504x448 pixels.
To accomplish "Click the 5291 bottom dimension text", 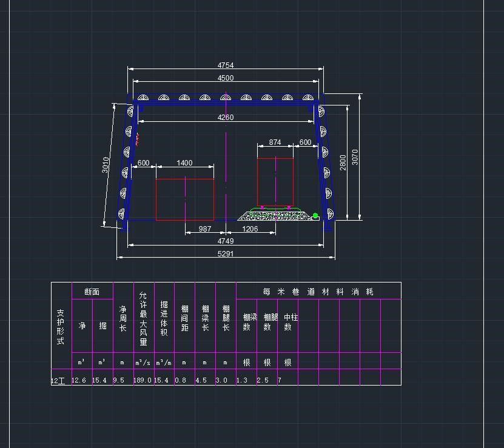I will click(x=225, y=254).
